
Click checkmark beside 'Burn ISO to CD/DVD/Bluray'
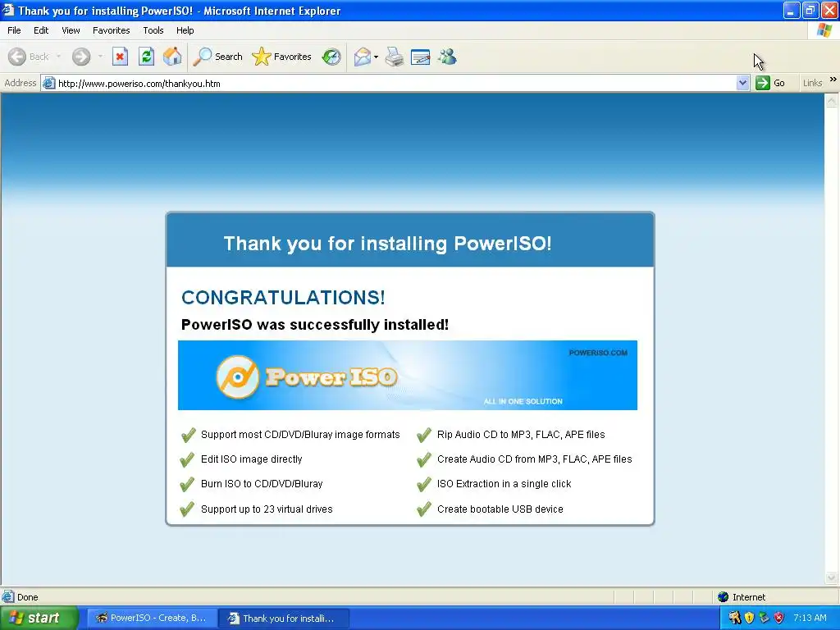187,484
